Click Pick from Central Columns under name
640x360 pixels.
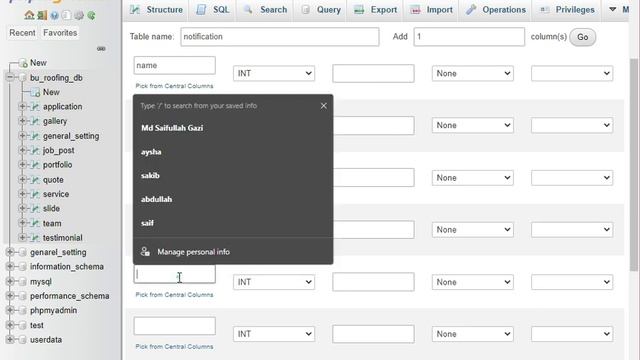click(x=174, y=86)
